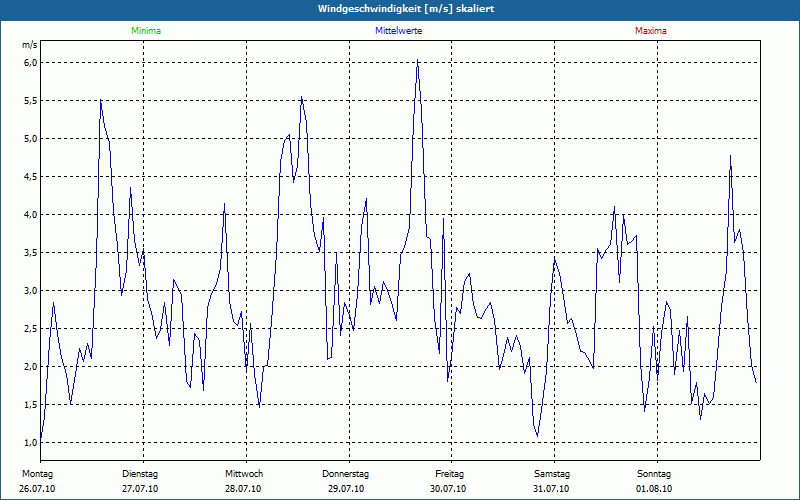This screenshot has width=800, height=500.
Task: Click the green Minima legend label
Action: [146, 31]
